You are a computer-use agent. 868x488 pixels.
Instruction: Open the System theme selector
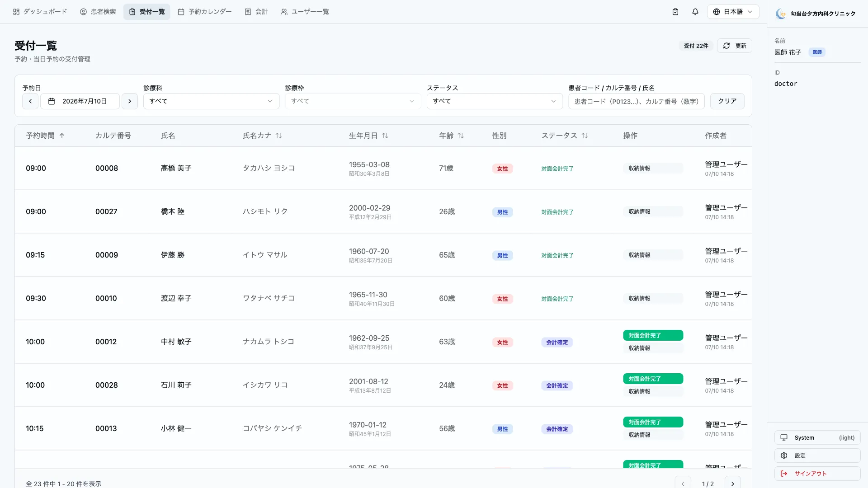817,437
